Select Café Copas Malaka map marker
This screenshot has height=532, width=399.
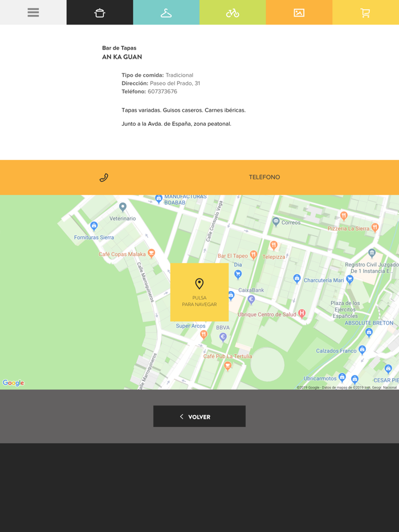coord(151,253)
